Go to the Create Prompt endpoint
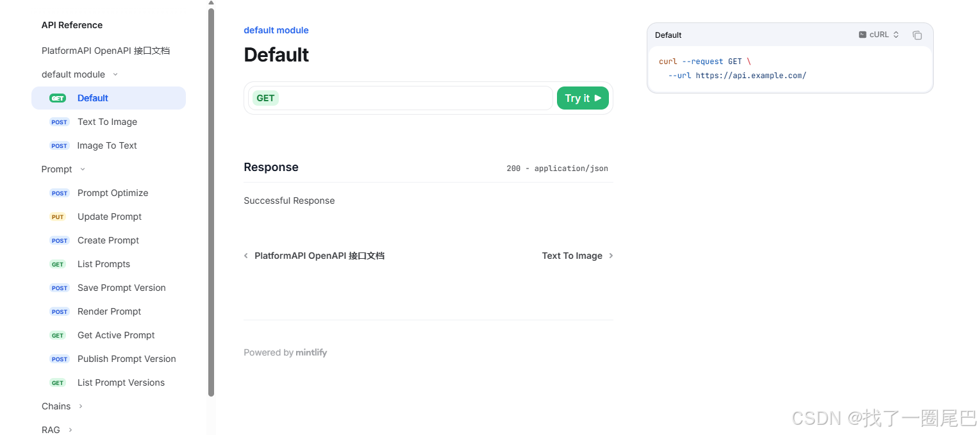The image size is (980, 435). (108, 240)
